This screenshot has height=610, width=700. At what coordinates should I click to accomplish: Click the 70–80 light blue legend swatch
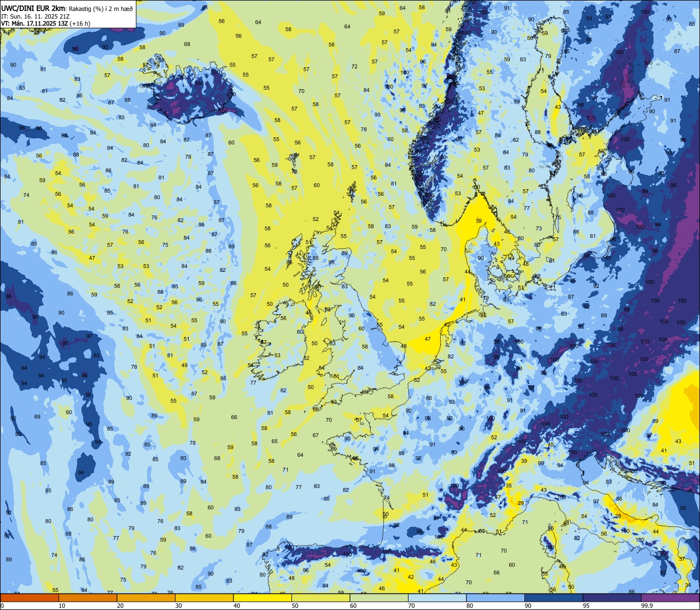pyautogui.click(x=437, y=597)
